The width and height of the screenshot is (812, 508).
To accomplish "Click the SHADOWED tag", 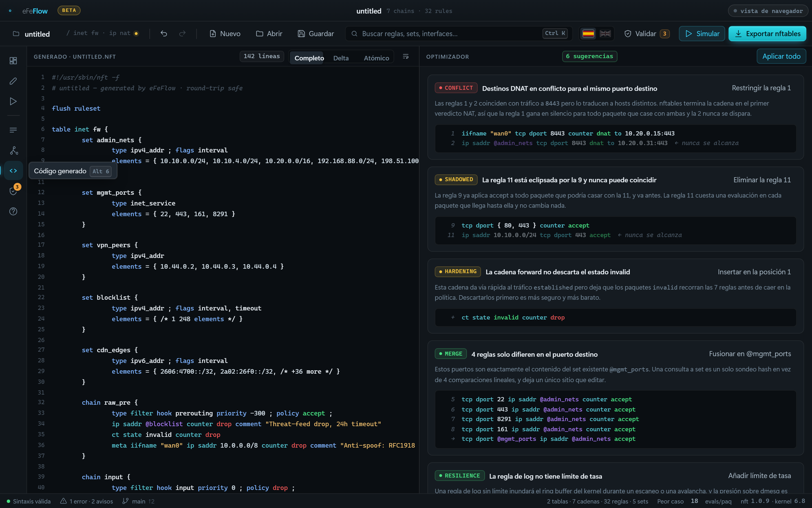I will pos(456,180).
